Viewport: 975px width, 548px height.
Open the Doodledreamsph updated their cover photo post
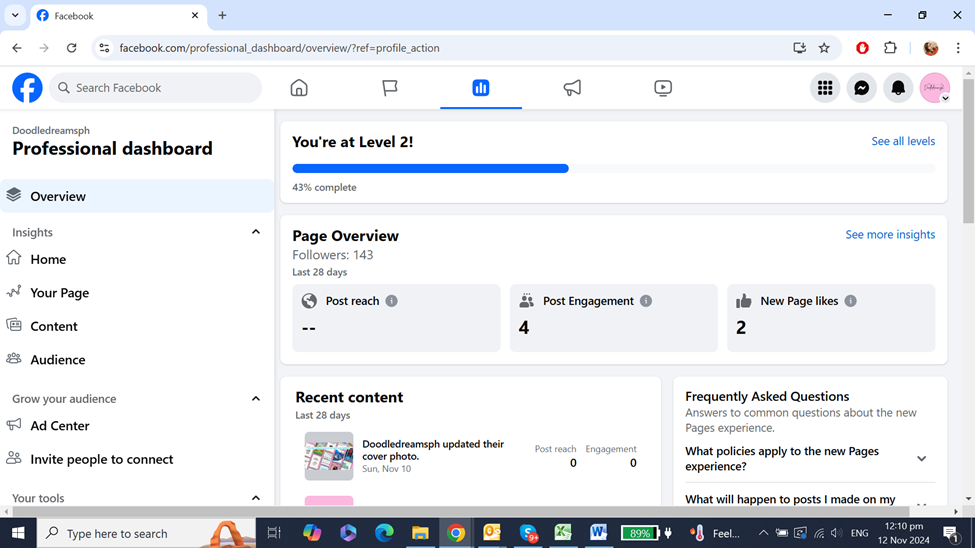(433, 450)
